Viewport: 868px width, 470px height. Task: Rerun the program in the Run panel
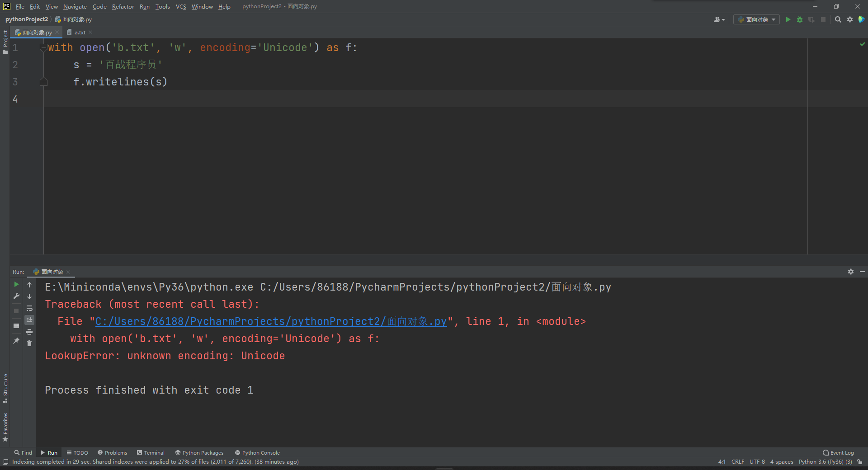pyautogui.click(x=16, y=284)
